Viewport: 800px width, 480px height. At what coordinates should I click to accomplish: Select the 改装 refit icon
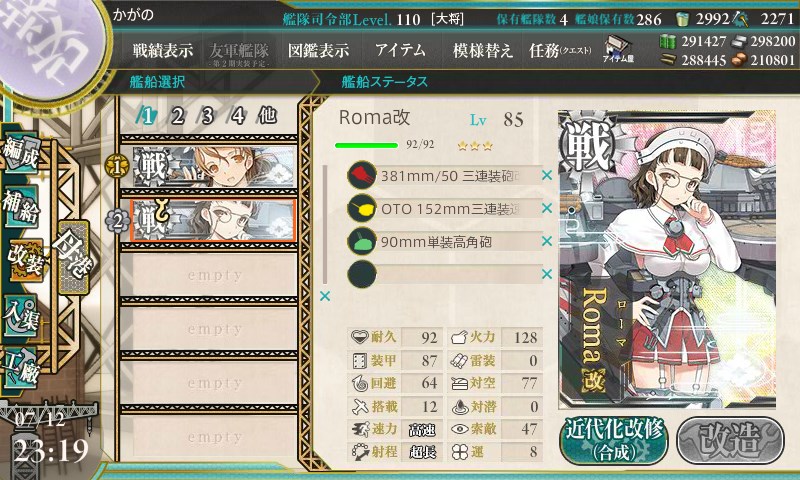(24, 261)
